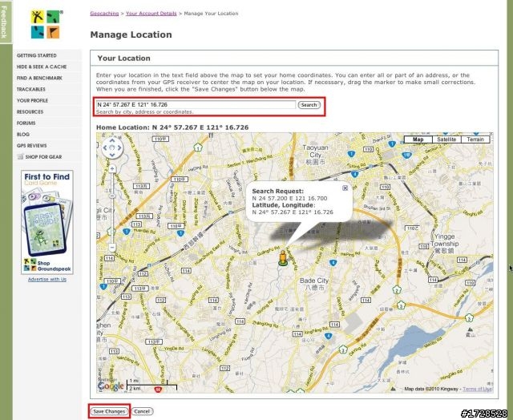Click the Cancel button
Screen dimensions: 513x420
pos(142,411)
